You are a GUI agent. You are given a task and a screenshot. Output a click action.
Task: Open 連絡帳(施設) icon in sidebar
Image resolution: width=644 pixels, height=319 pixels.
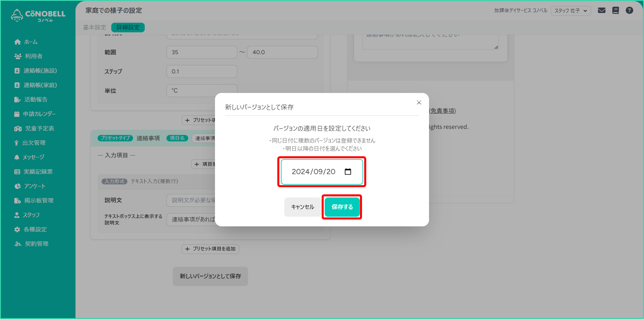click(17, 71)
